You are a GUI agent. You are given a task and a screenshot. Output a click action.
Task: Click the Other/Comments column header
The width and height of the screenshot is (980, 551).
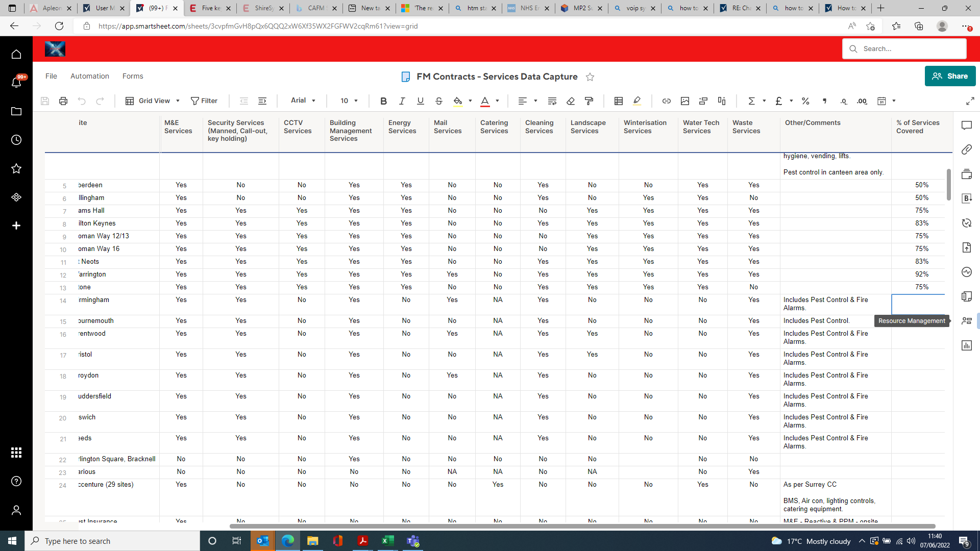point(836,131)
